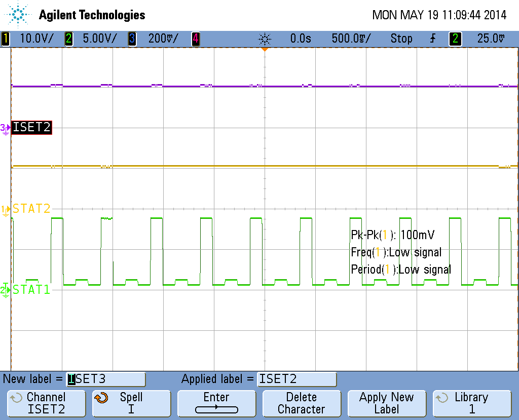Click the 200mV/ channel 3 scale
The image size is (519, 420).
point(163,39)
